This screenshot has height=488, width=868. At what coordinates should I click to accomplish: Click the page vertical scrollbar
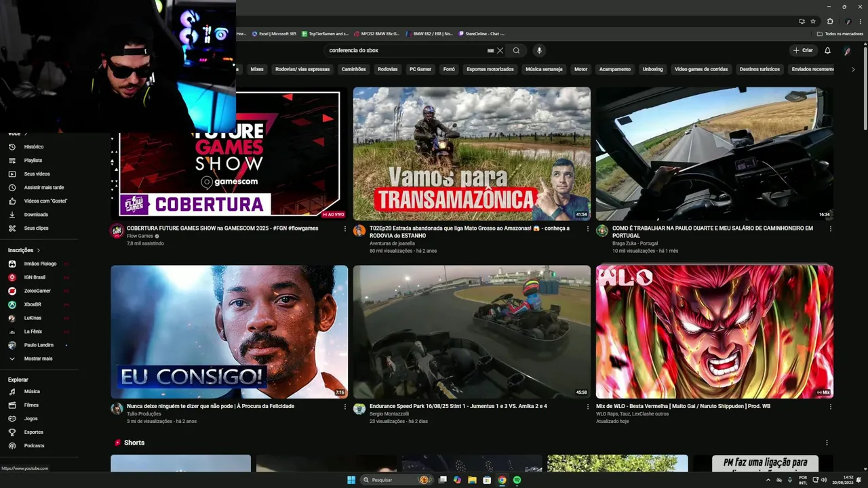(865, 88)
